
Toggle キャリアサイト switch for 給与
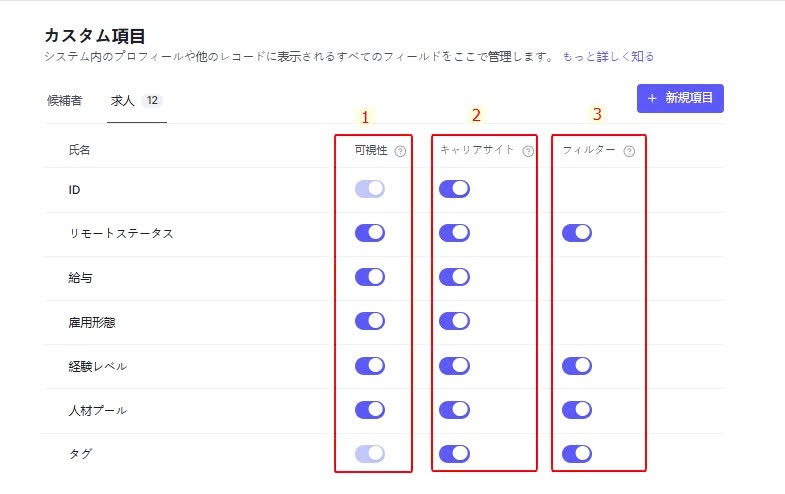tap(454, 277)
